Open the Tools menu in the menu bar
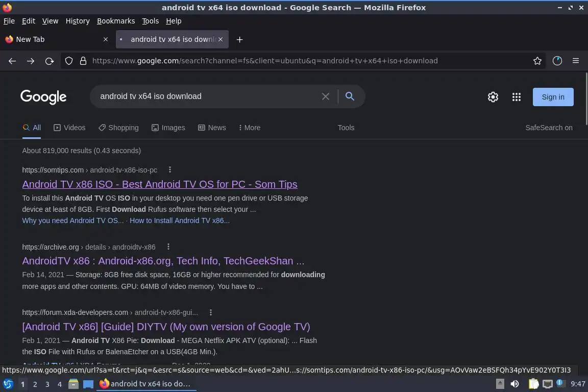The image size is (588, 392). click(x=151, y=21)
